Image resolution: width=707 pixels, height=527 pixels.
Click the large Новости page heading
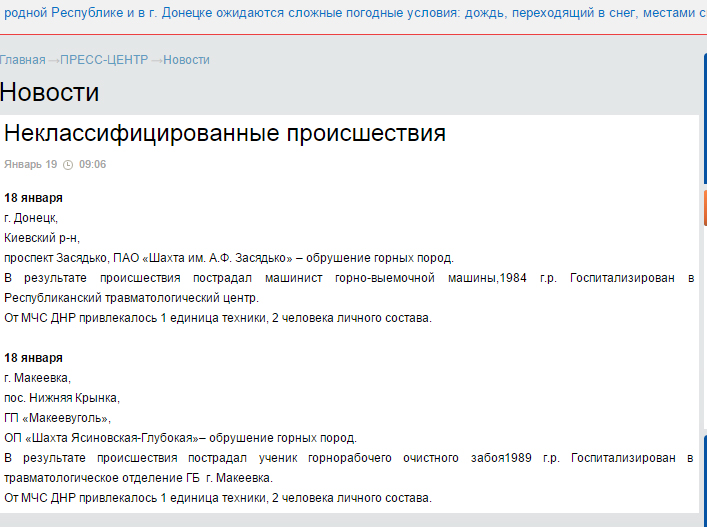pyautogui.click(x=50, y=92)
